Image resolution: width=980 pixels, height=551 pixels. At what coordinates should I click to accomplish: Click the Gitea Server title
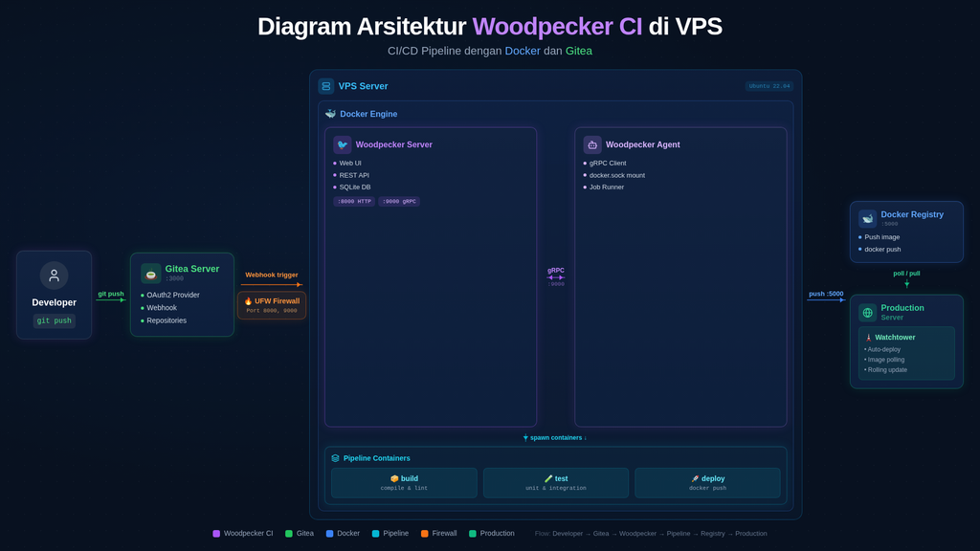[x=191, y=269]
